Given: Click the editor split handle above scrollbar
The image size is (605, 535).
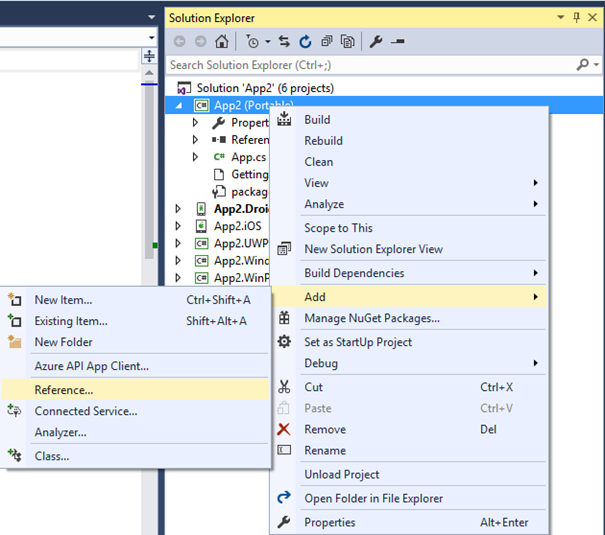Looking at the screenshot, I should pos(149,56).
